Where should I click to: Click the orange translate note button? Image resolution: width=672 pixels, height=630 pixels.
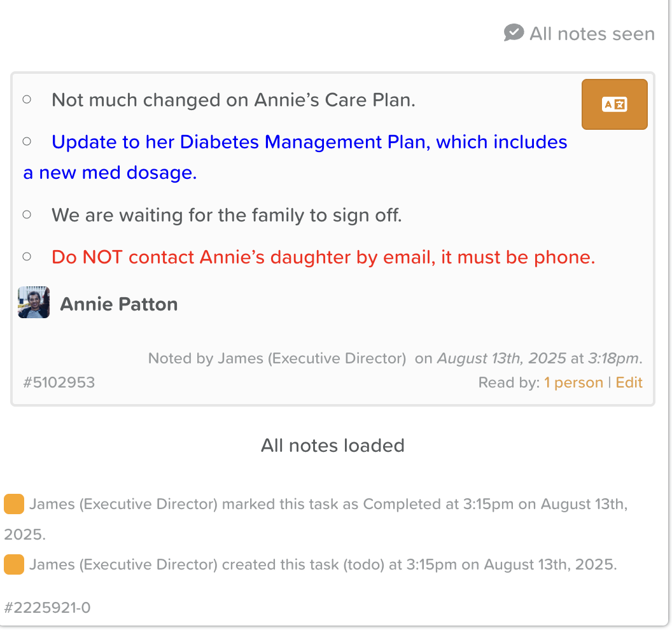click(x=614, y=104)
